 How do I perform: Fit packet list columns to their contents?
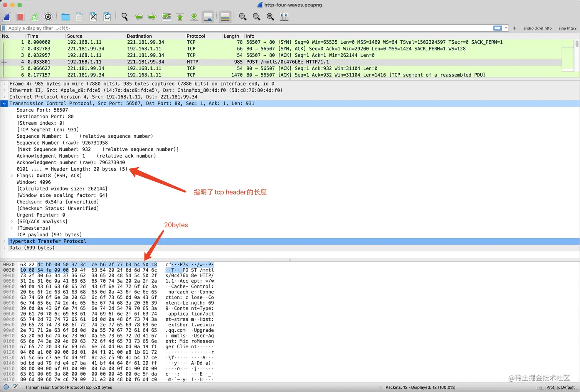(284, 17)
